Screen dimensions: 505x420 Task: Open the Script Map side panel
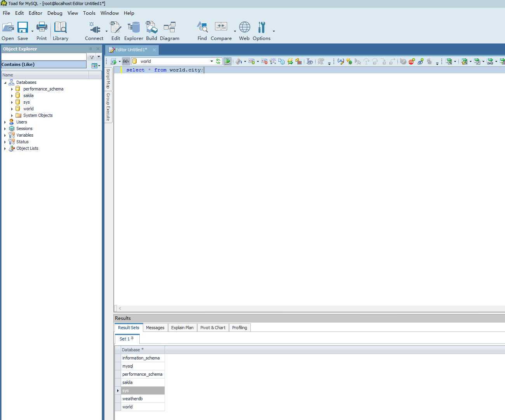[x=108, y=79]
